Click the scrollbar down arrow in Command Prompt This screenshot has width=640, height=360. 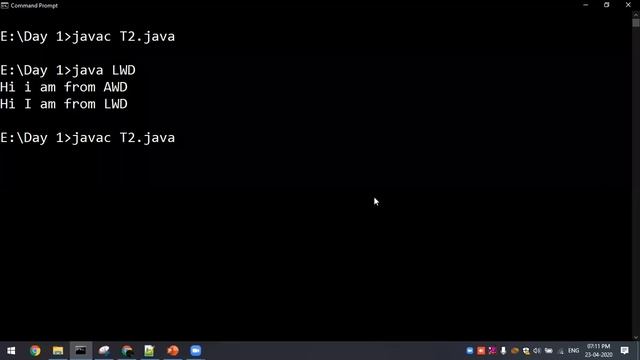[x=636, y=337]
